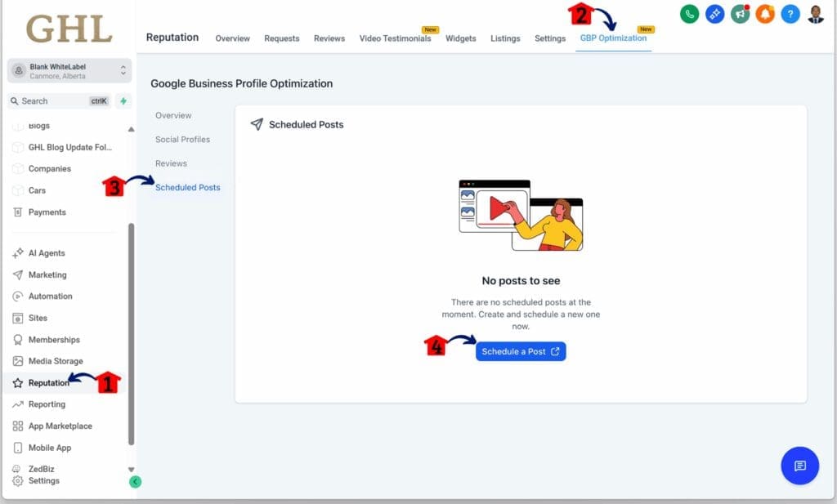Click the floating chat bubble button
The image size is (837, 504).
[799, 466]
